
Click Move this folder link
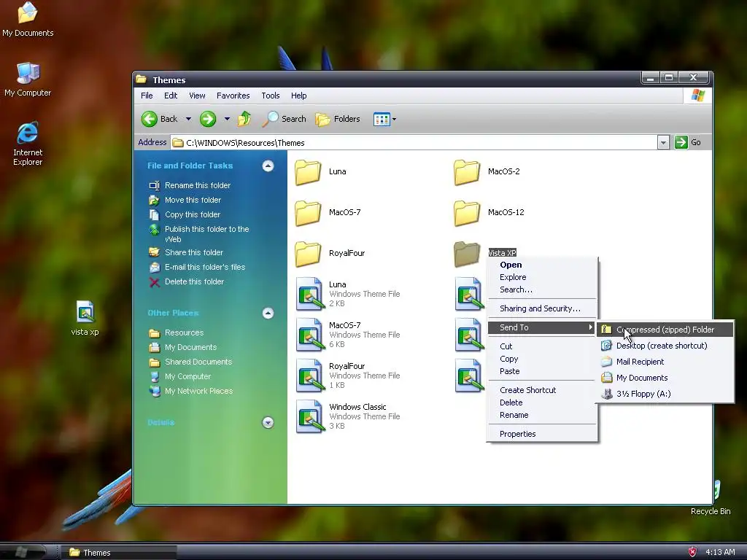click(x=193, y=200)
